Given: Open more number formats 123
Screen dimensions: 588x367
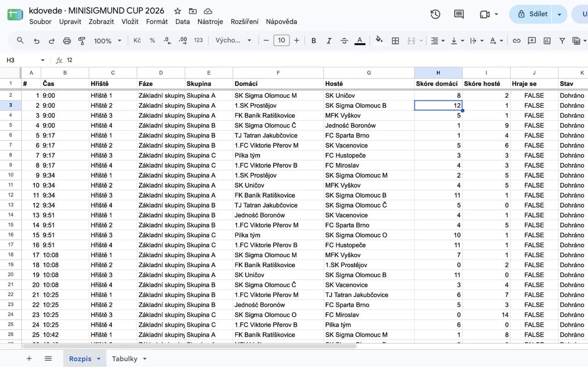Looking at the screenshot, I should [x=198, y=40].
